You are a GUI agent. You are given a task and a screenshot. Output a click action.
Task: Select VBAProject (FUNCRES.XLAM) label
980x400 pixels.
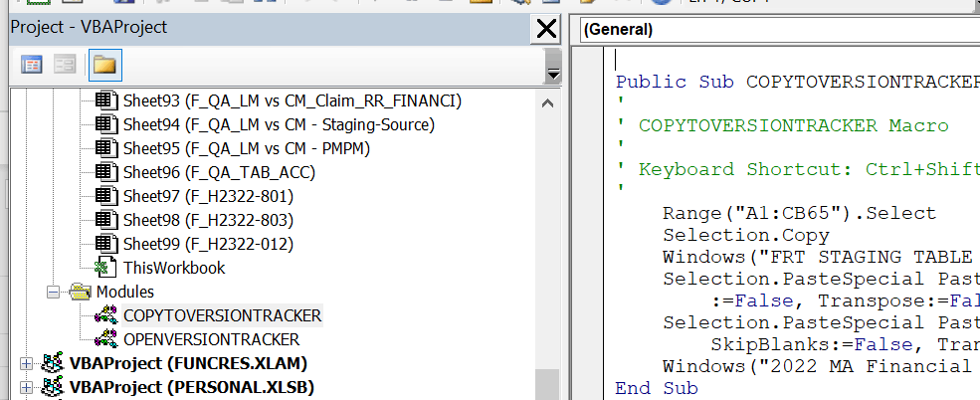tap(188, 363)
